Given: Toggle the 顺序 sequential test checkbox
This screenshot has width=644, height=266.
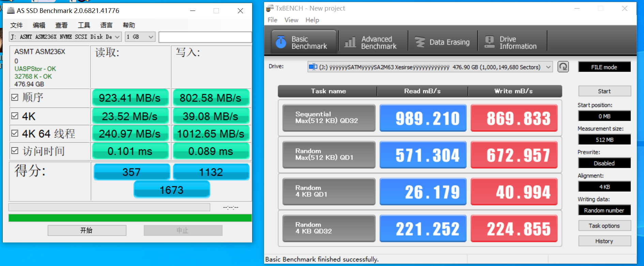Looking at the screenshot, I should tap(15, 98).
